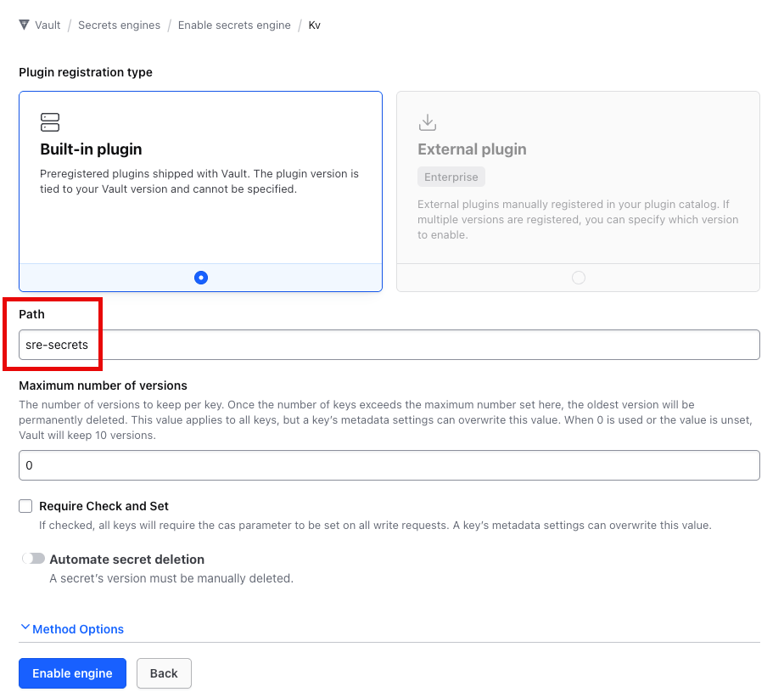Click the External plugin card title

(x=472, y=149)
